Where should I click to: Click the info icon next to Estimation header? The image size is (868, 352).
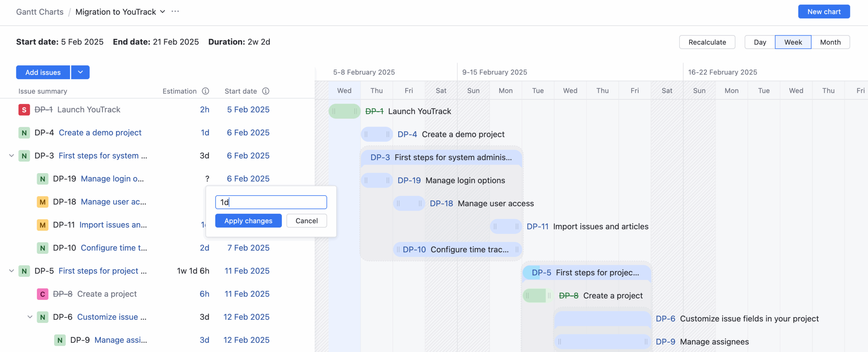205,91
